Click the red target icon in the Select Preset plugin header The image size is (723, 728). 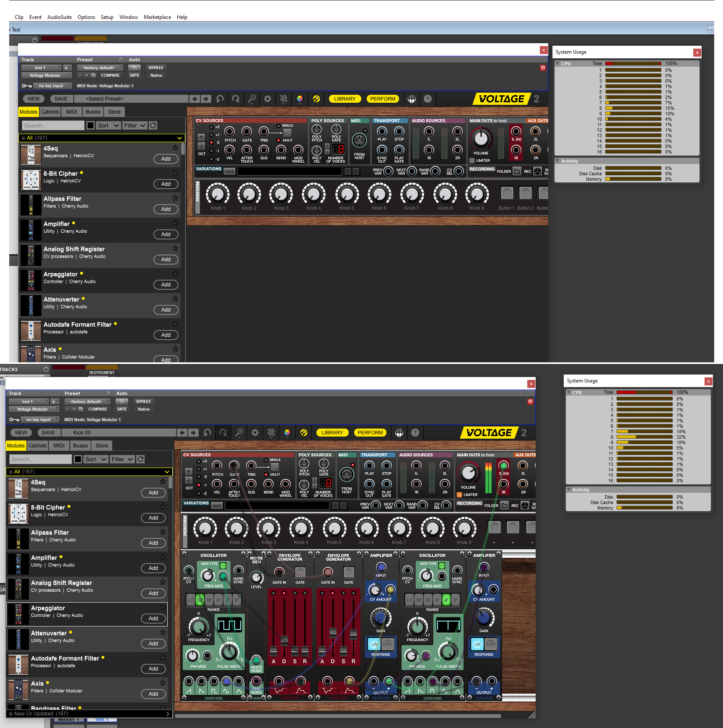point(543,68)
